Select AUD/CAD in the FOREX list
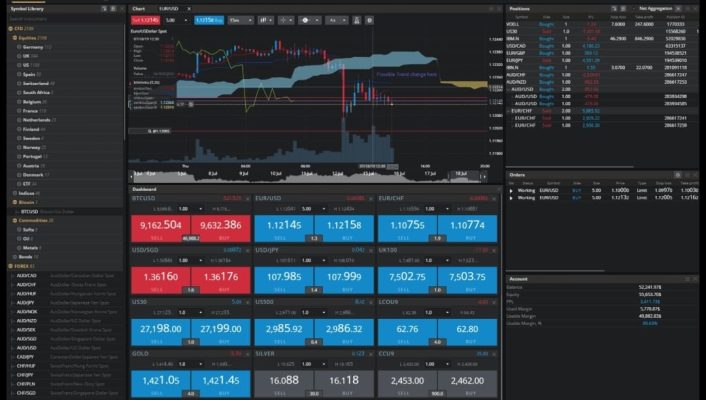 point(26,275)
